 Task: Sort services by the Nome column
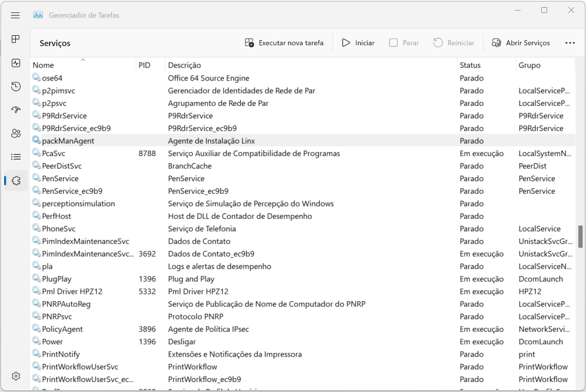pyautogui.click(x=44, y=65)
